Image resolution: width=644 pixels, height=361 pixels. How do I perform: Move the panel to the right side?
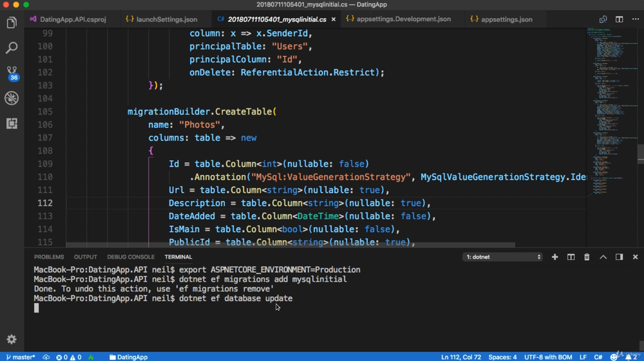click(x=619, y=257)
